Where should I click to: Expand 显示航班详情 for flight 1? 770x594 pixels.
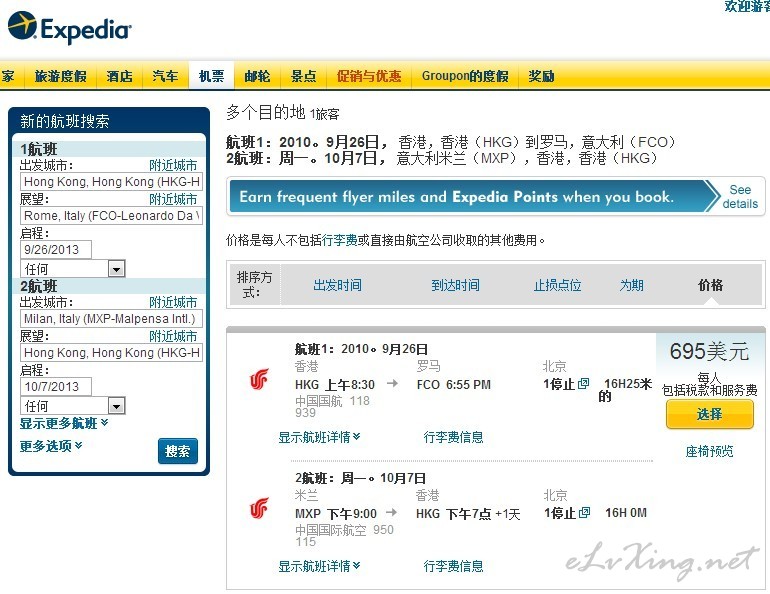[319, 437]
